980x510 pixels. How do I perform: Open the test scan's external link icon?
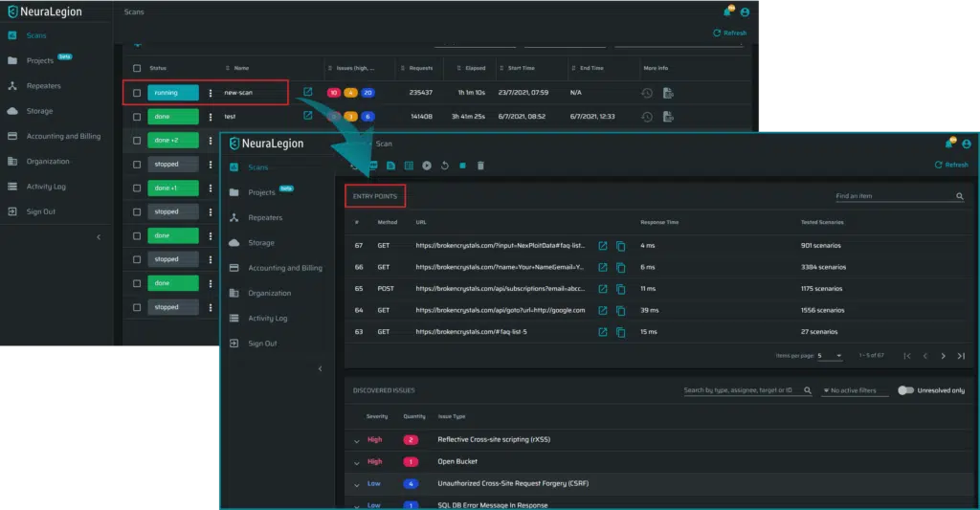307,116
